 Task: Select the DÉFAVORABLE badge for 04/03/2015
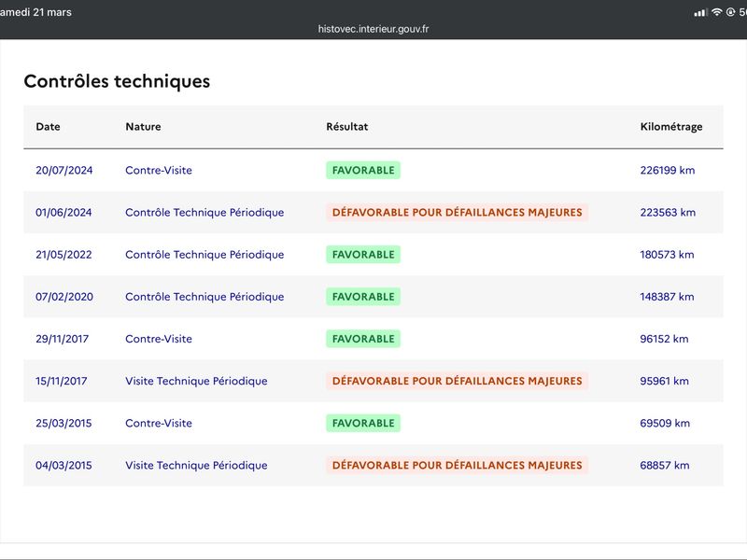pos(457,466)
